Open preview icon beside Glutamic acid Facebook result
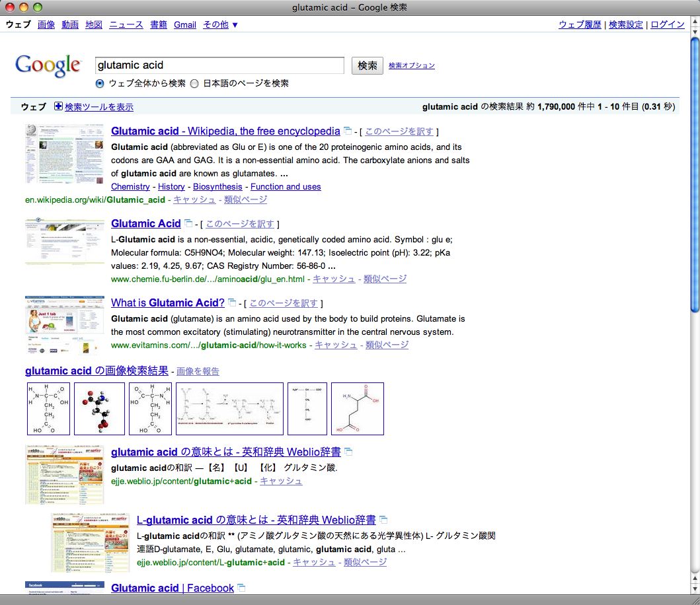700x605 pixels. (x=241, y=588)
